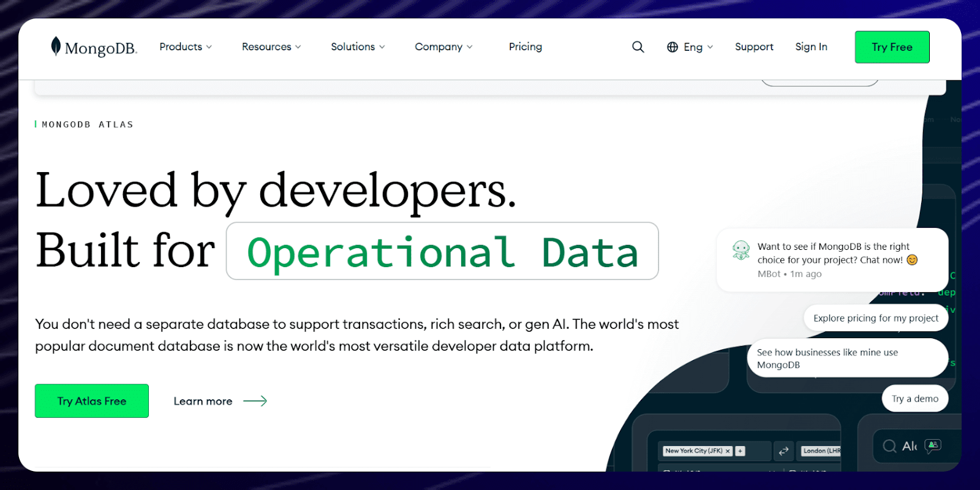Open the MBot chat message bubble

[832, 260]
